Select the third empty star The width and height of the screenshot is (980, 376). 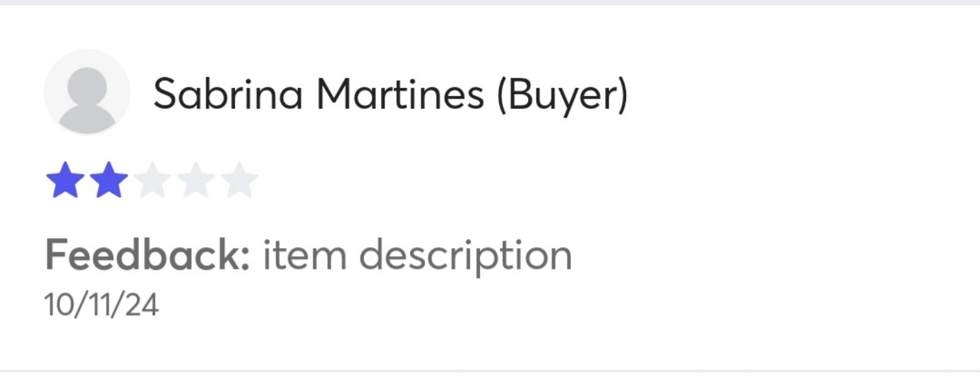click(x=152, y=180)
